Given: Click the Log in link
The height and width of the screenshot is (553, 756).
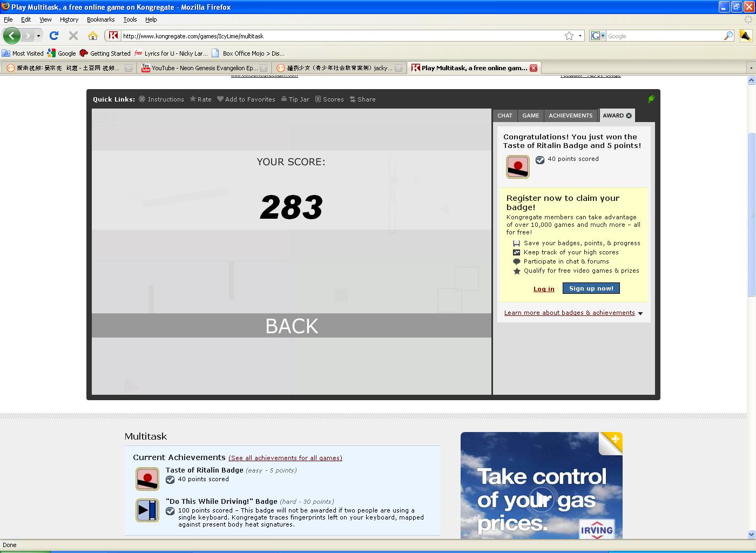Looking at the screenshot, I should tap(544, 289).
